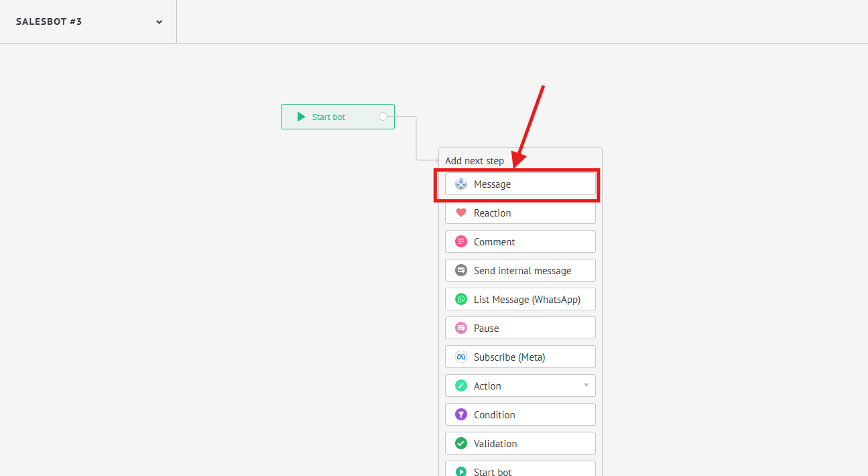868x476 pixels.
Task: Add a Send internal message step
Action: 522,270
